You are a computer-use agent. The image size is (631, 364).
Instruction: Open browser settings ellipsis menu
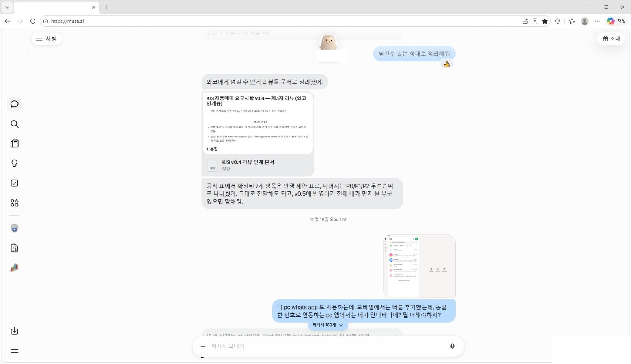(x=597, y=21)
